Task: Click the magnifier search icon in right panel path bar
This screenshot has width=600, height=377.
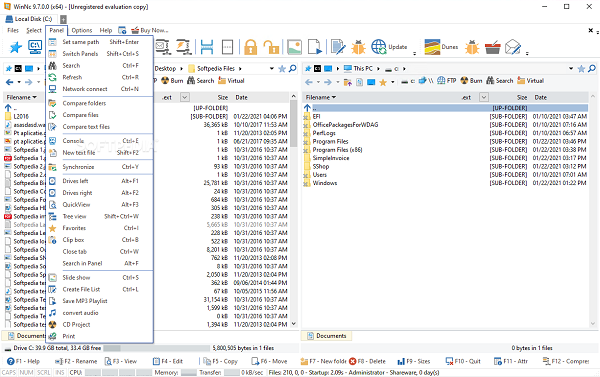Action: pos(592,69)
